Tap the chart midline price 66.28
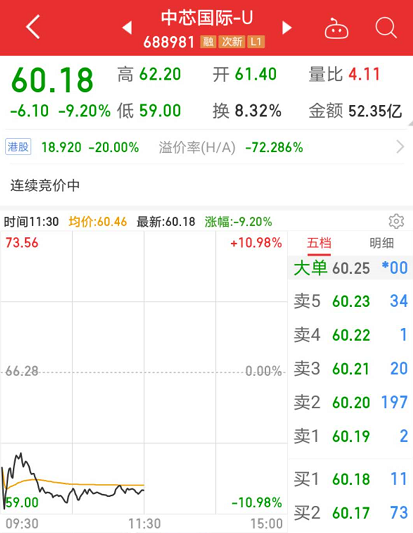The image size is (413, 533). coord(22,371)
